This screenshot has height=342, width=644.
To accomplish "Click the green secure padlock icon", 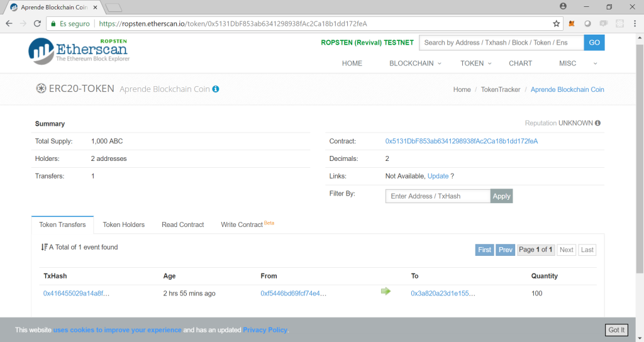I will tap(53, 23).
